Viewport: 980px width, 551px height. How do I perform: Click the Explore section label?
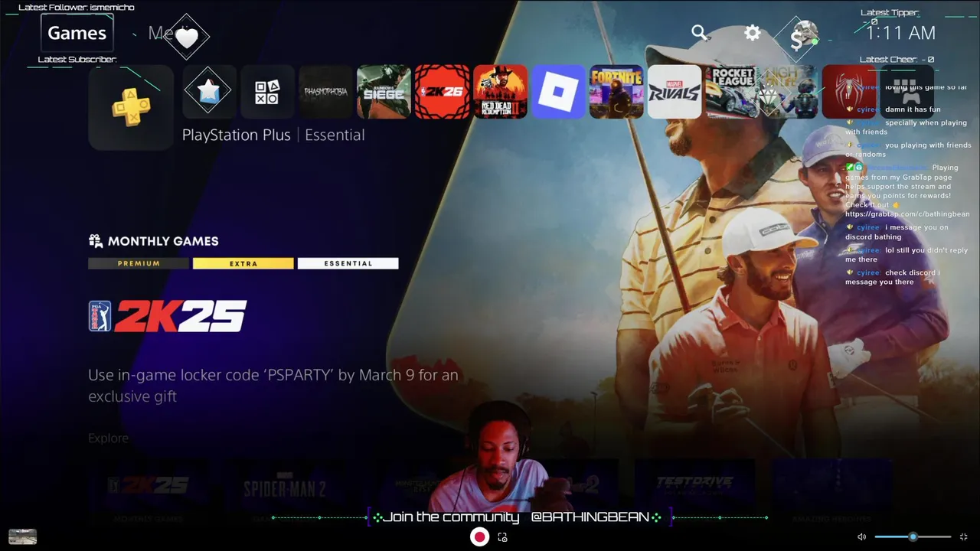pos(109,438)
